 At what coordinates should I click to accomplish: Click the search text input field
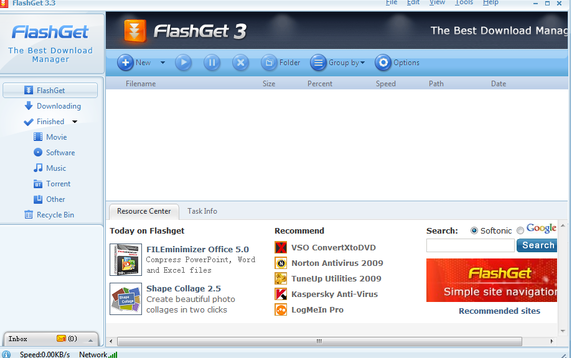click(470, 245)
